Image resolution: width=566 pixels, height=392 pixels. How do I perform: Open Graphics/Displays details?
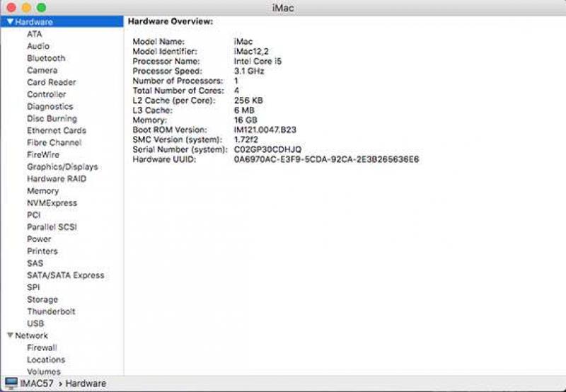[62, 167]
